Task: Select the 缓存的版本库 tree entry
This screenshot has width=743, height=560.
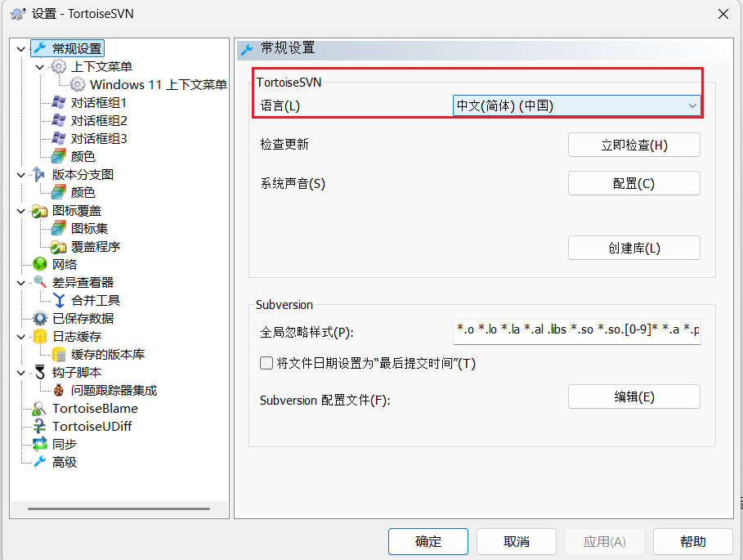Action: [x=108, y=354]
